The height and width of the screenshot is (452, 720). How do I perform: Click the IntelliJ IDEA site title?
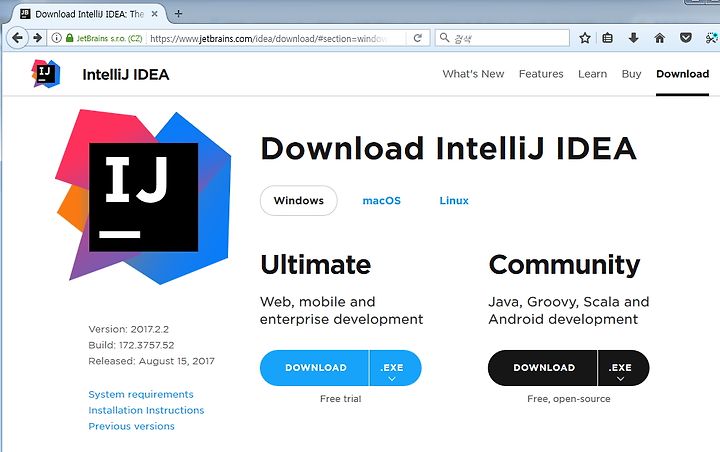coord(126,74)
